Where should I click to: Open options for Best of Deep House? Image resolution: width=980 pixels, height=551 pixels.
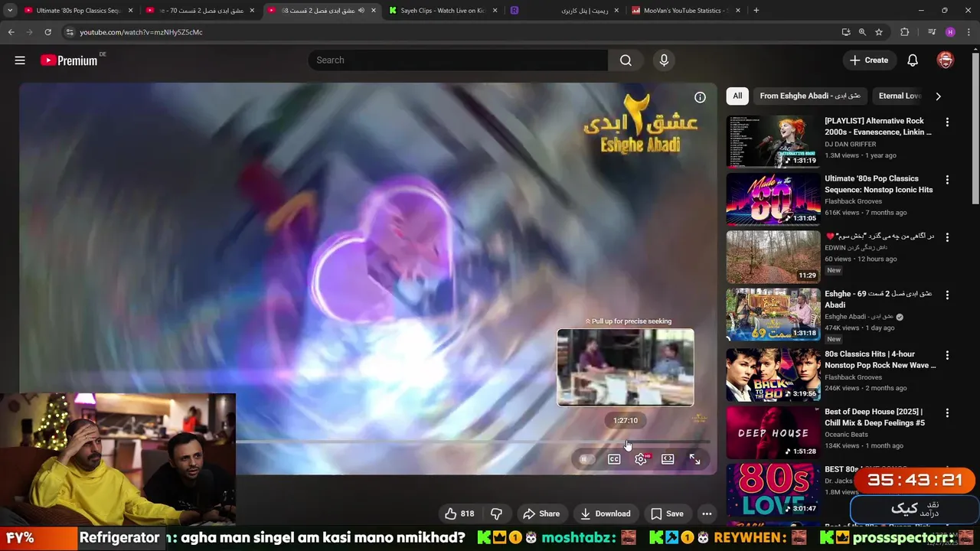click(x=947, y=413)
